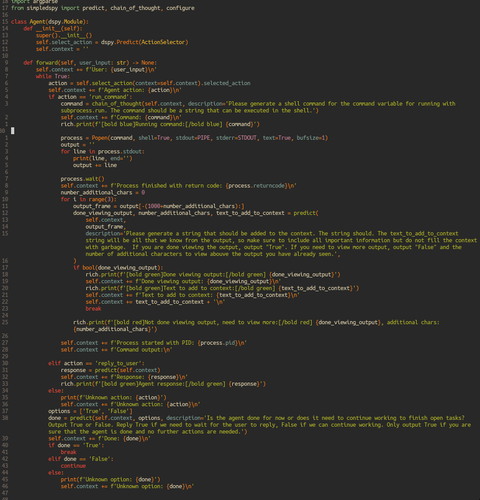The height and width of the screenshot is (500, 480).
Task: Click the "output = ''" assignment line
Action: [78, 145]
